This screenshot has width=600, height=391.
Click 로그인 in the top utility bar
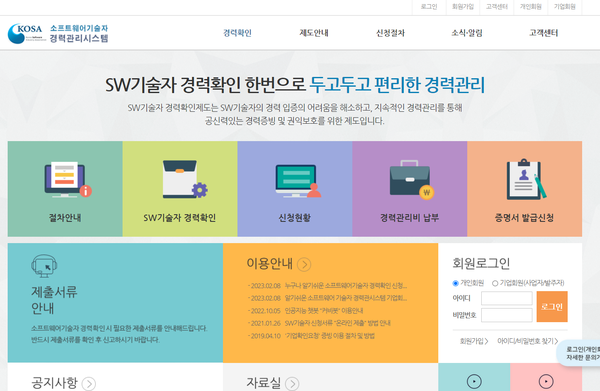(x=429, y=7)
